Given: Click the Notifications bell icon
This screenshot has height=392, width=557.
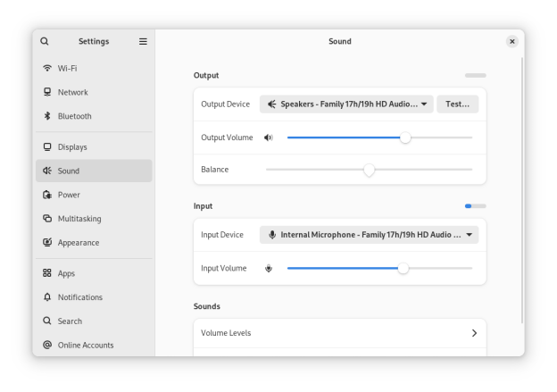Looking at the screenshot, I should tap(47, 297).
